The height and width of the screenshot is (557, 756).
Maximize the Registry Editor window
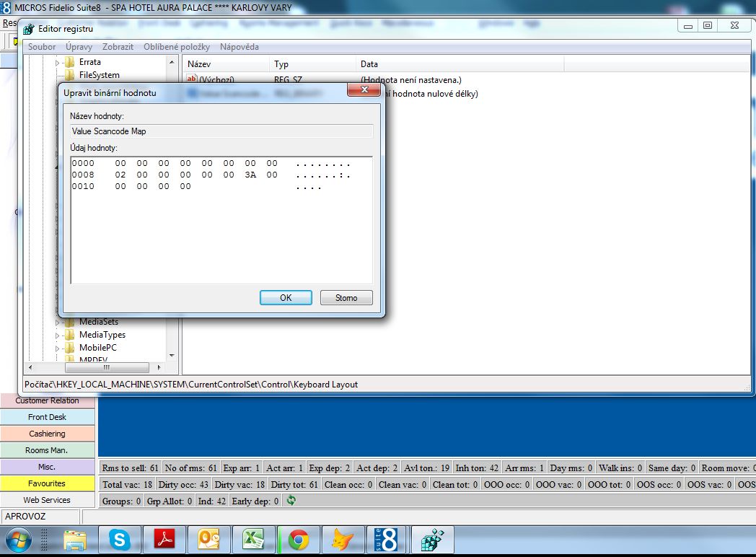[707, 25]
